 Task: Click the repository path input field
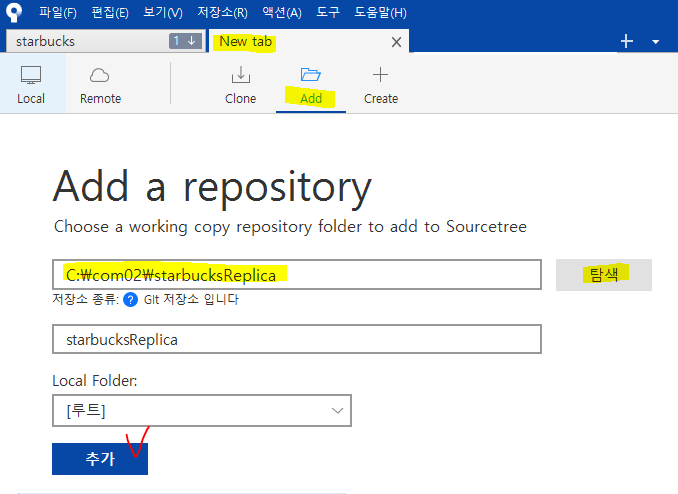pyautogui.click(x=297, y=275)
